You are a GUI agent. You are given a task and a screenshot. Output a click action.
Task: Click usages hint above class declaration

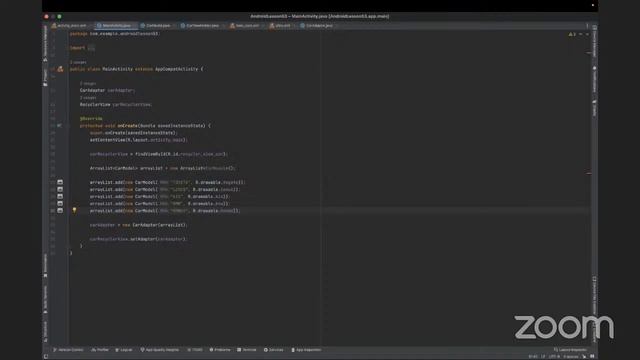78,62
